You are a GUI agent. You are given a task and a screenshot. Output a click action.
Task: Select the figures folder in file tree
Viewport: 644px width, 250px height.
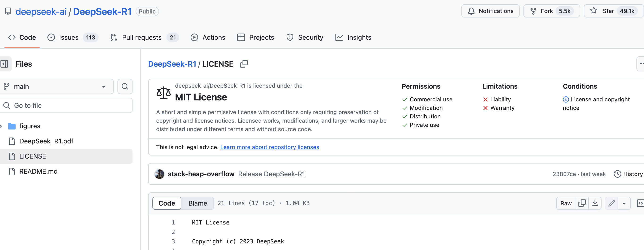click(x=30, y=126)
